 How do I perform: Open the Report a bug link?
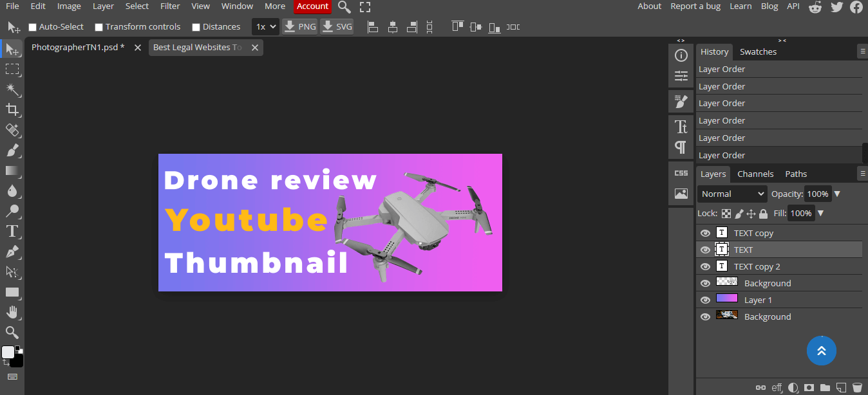click(695, 6)
